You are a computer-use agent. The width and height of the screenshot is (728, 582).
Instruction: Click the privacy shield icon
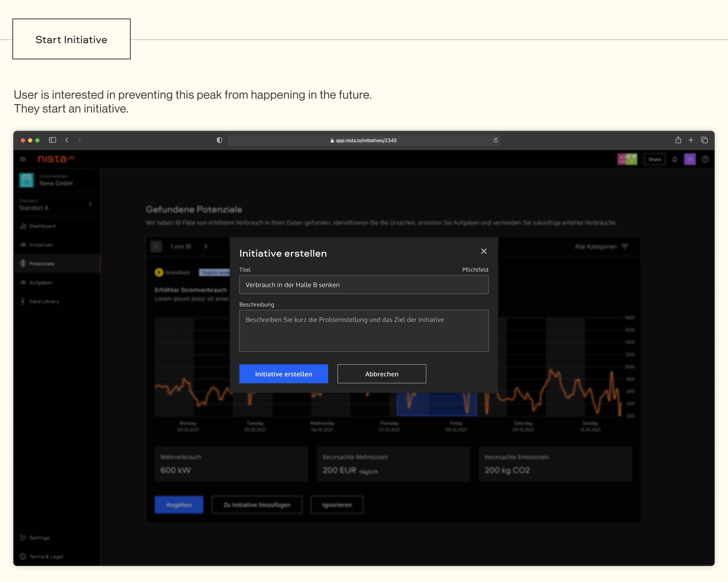(x=219, y=140)
